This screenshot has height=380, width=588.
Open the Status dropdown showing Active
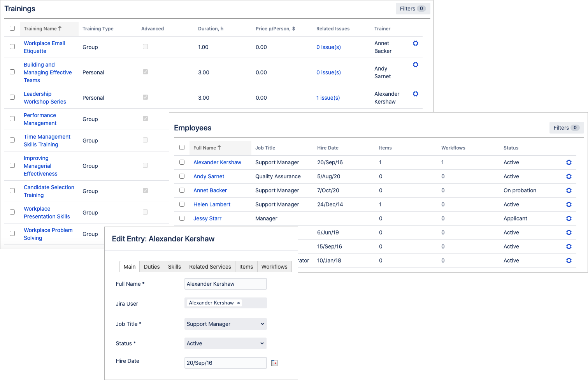pyautogui.click(x=225, y=343)
